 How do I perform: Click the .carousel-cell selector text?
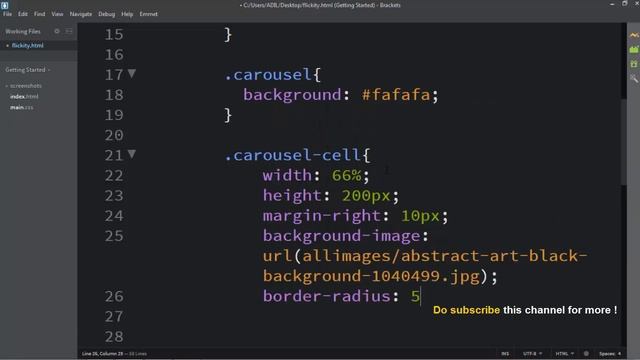click(292, 155)
